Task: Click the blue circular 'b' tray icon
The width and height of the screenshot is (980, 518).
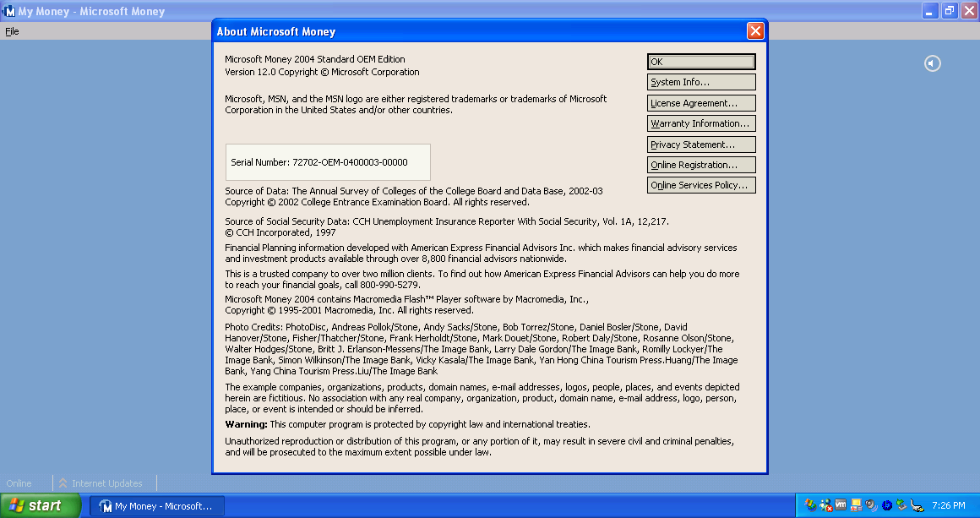Action: click(x=886, y=505)
